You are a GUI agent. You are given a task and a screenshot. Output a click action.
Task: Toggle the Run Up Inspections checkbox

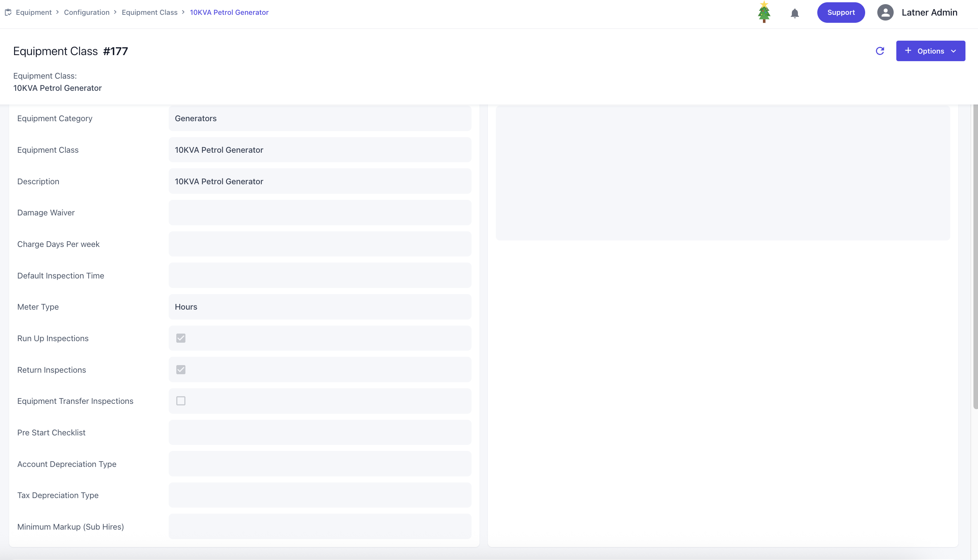(181, 338)
